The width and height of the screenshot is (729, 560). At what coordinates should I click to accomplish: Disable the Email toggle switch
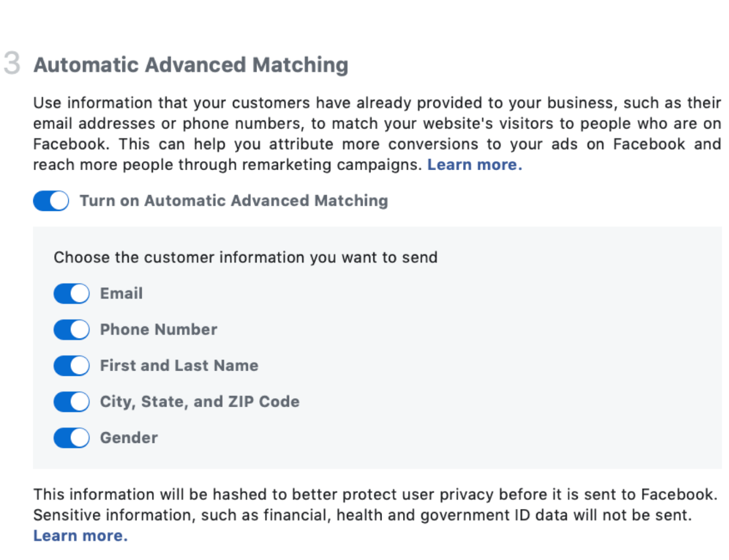(71, 294)
